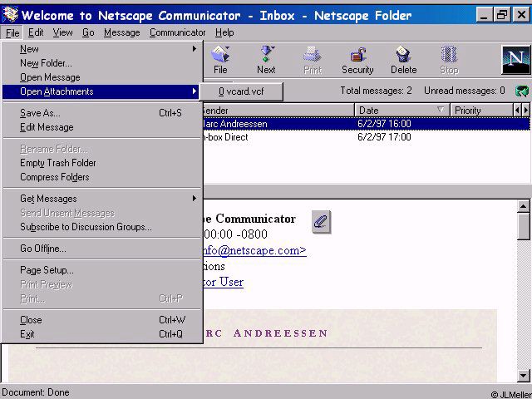Choose Save As... menu item
The width and height of the screenshot is (532, 399).
pyautogui.click(x=101, y=113)
